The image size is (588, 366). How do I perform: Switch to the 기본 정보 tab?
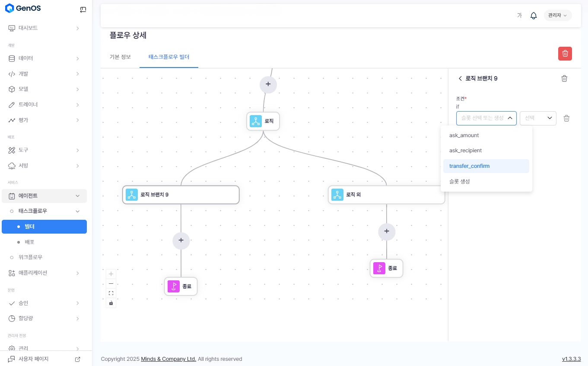[x=120, y=57]
